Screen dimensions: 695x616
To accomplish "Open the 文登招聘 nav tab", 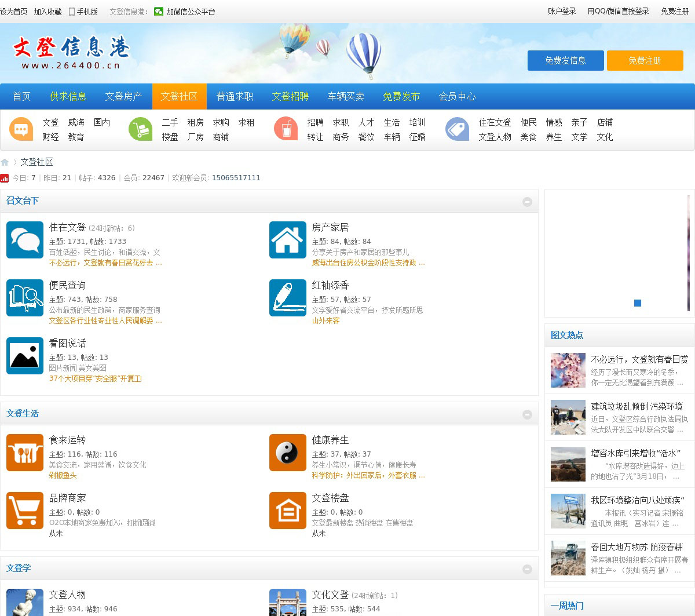I will 290,96.
